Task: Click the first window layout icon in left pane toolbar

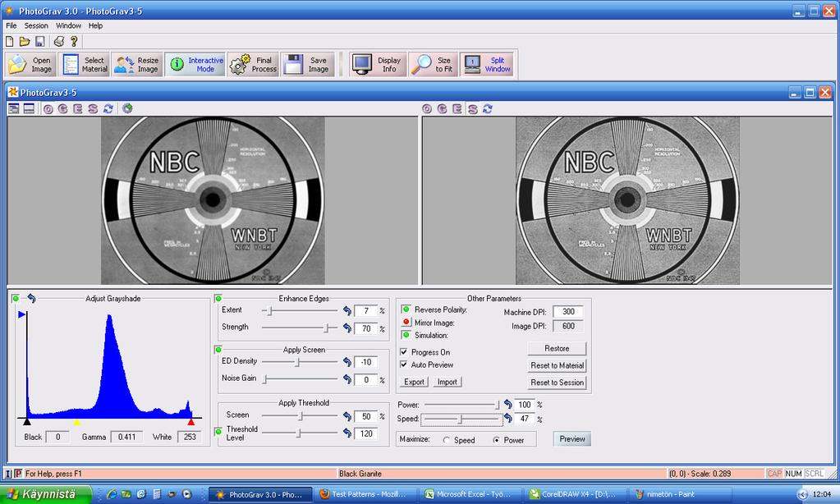Action: tap(14, 108)
